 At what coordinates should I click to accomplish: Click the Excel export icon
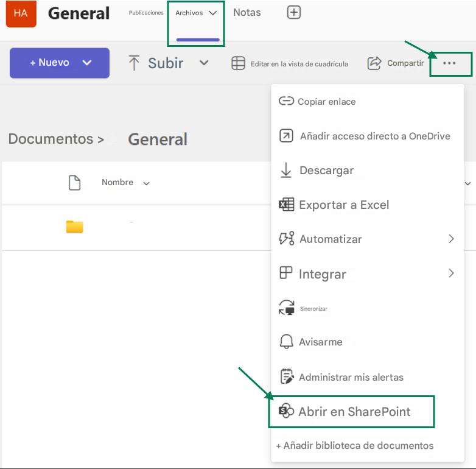point(286,205)
